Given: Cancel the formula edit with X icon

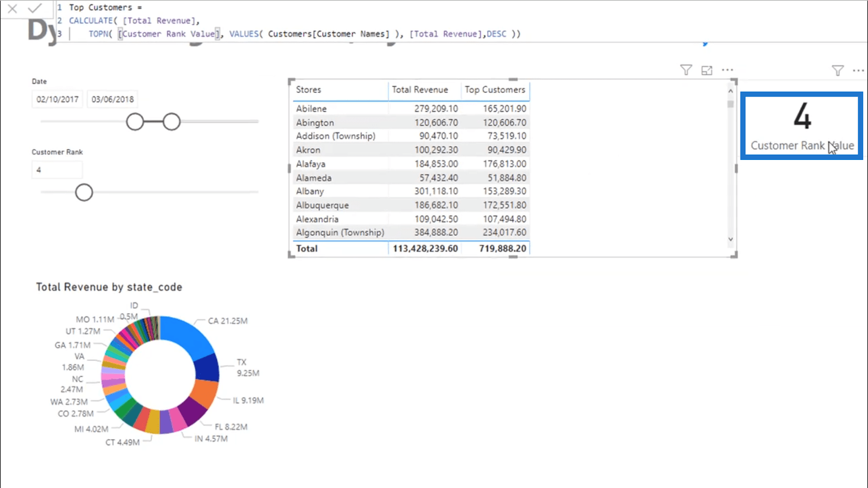Looking at the screenshot, I should point(12,8).
